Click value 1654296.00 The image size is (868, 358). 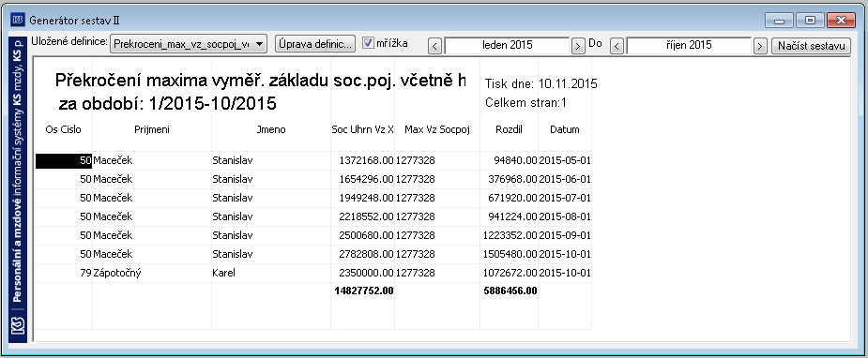coord(366,180)
